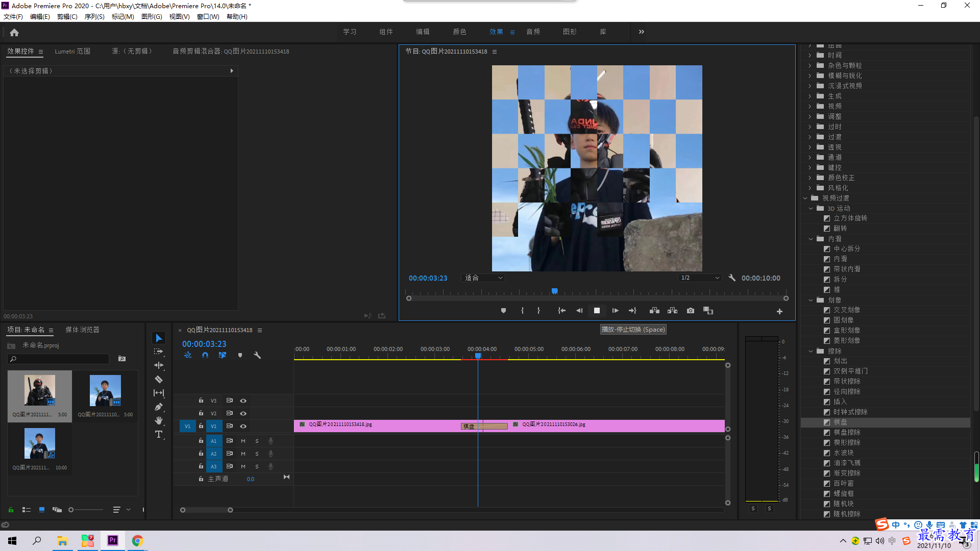
Task: Stop playback in Program monitor
Action: coord(597,311)
